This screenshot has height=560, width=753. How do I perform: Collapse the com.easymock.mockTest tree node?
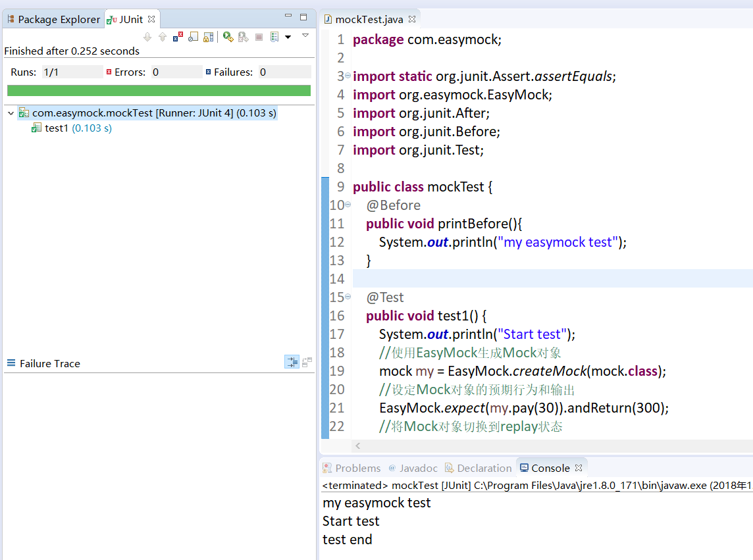(11, 113)
